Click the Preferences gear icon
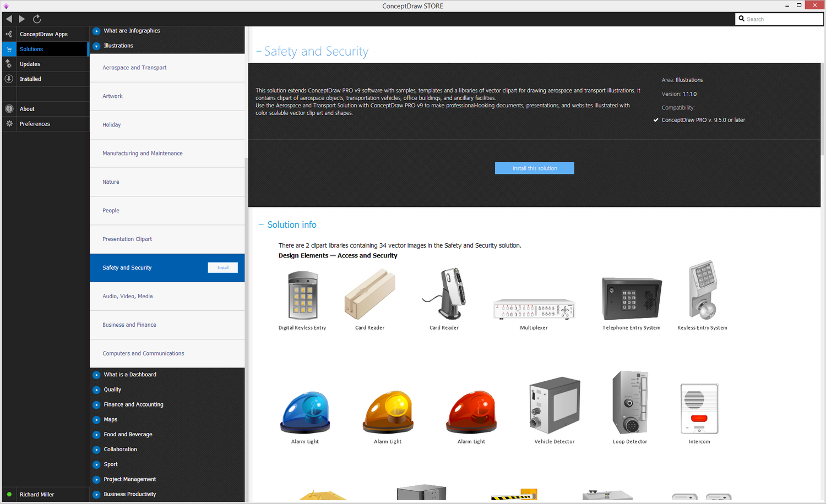Screen dimensions: 826x504 pyautogui.click(x=9, y=124)
